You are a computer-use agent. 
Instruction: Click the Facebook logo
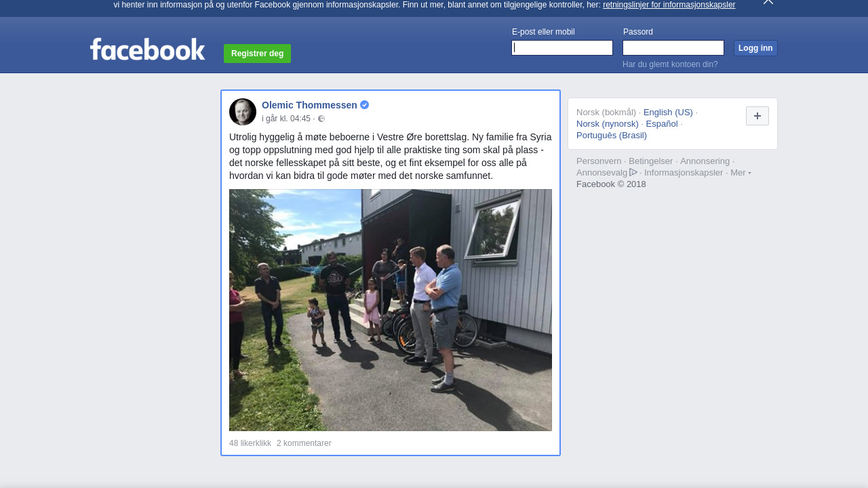click(147, 49)
